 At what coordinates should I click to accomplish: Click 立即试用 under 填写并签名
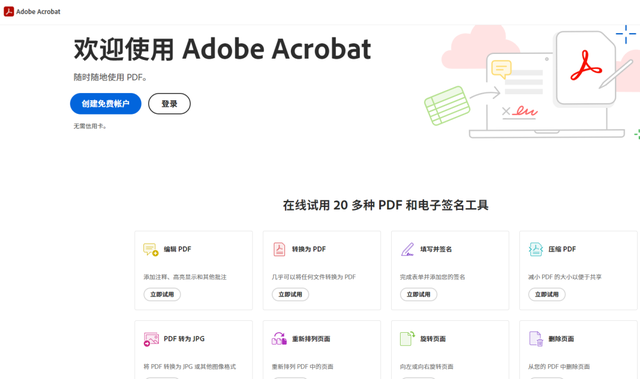point(418,294)
